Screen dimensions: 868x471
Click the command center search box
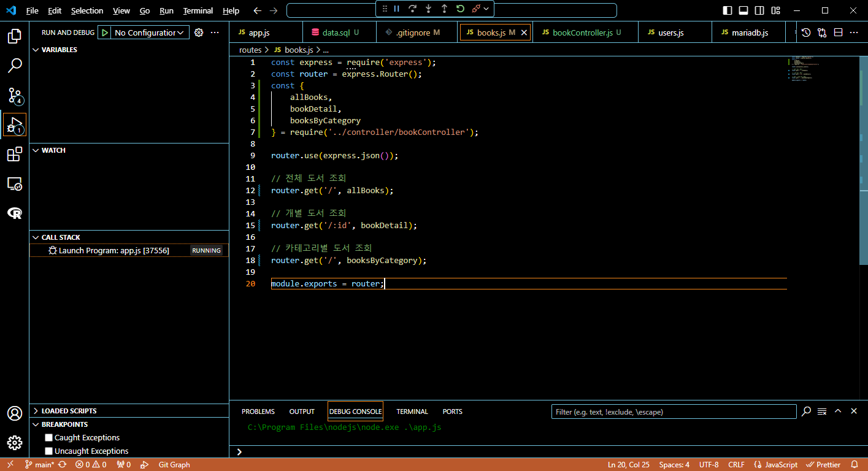451,10
